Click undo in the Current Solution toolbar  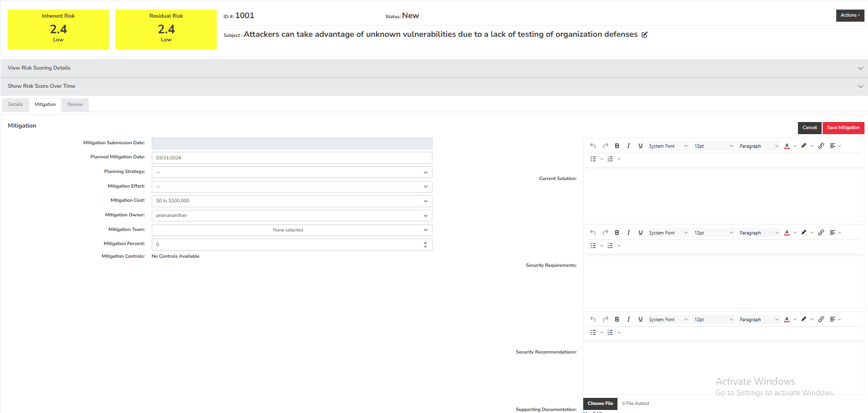pos(593,146)
